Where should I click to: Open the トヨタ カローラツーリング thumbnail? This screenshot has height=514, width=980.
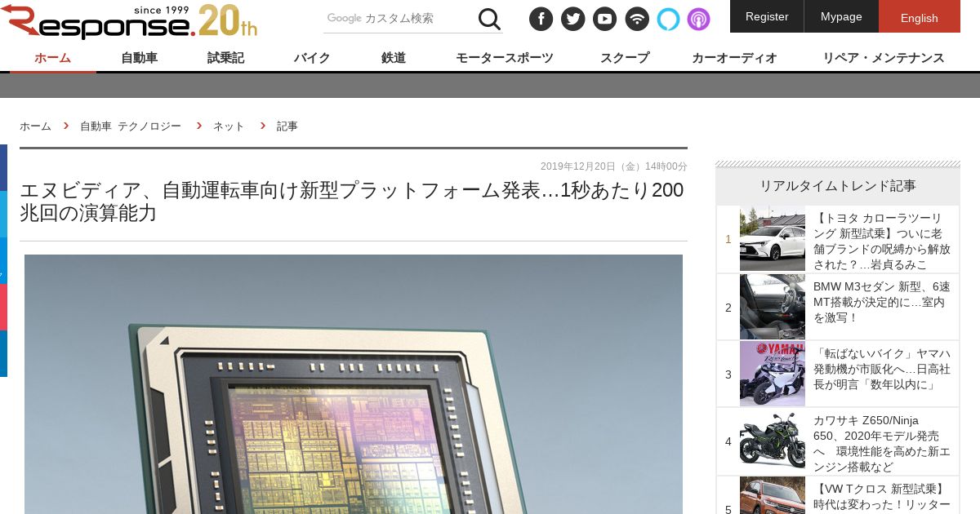click(773, 239)
